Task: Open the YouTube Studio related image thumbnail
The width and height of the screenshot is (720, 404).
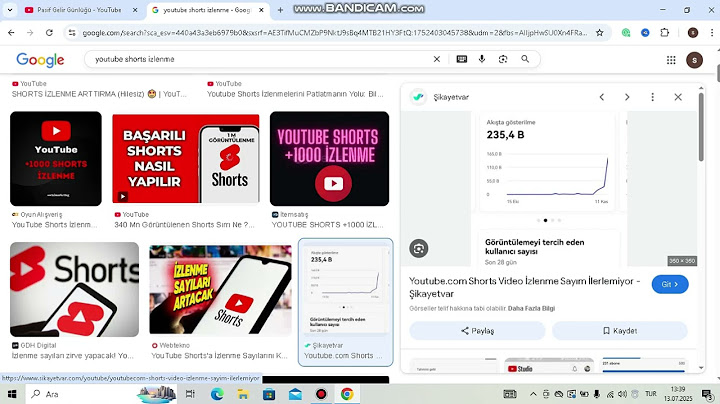Action: click(549, 365)
